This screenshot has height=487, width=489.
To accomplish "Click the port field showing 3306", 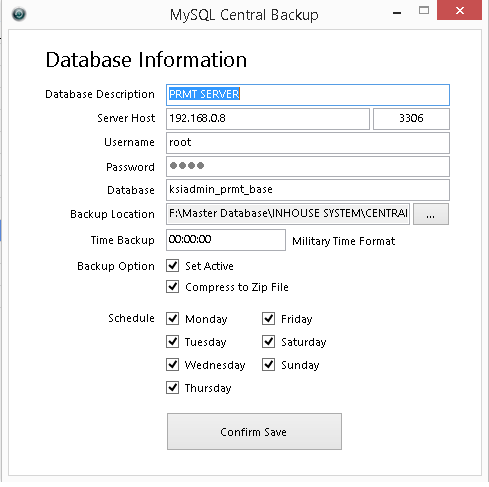I will click(x=411, y=119).
